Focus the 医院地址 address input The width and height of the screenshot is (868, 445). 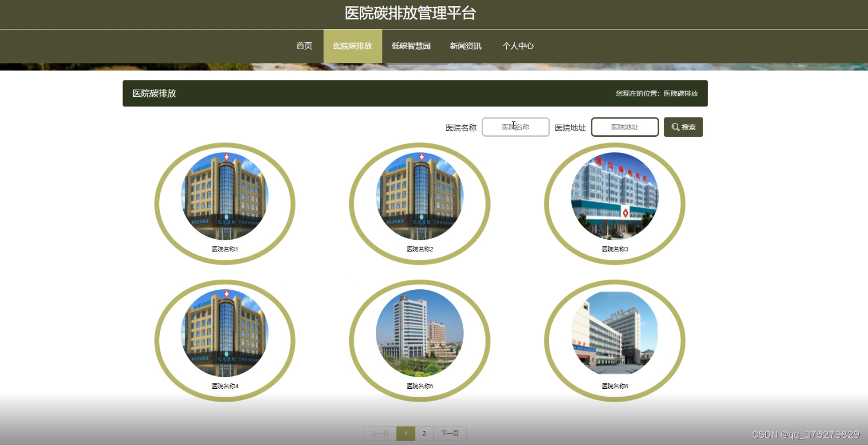624,127
